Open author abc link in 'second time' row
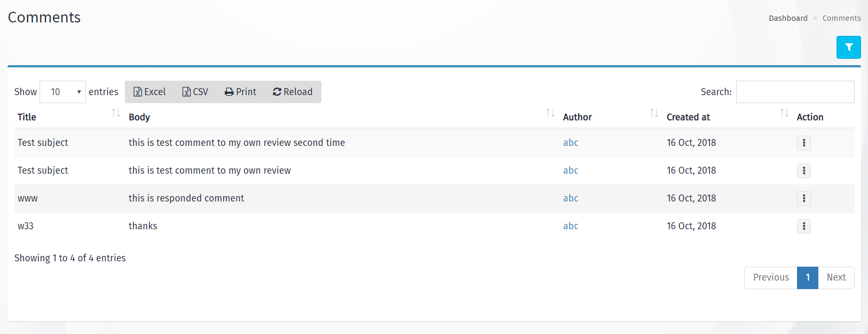 click(x=571, y=143)
